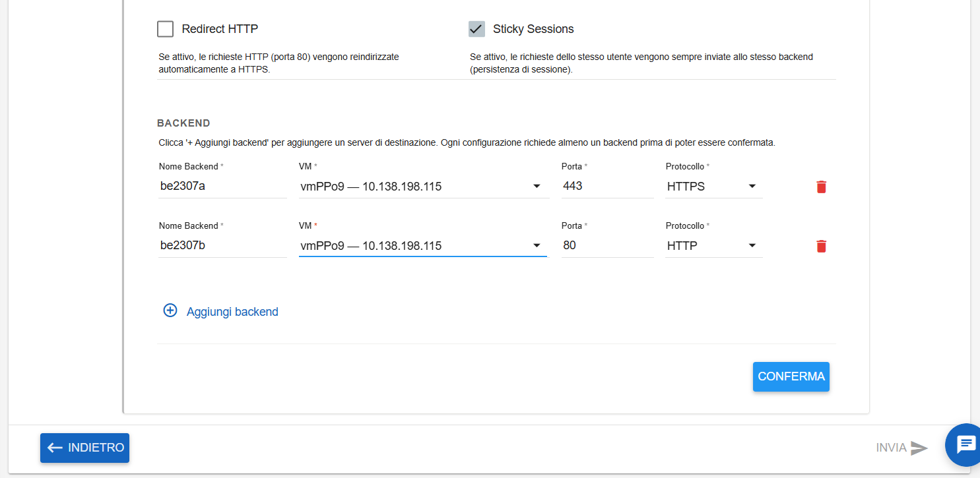
Task: Click the INVIA send button
Action: pyautogui.click(x=902, y=448)
